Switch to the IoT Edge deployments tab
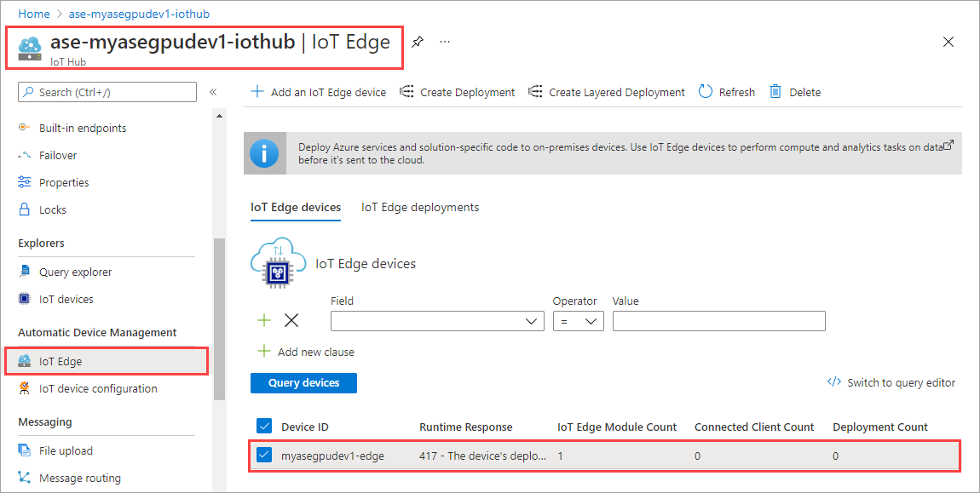This screenshot has height=493, width=980. click(419, 207)
